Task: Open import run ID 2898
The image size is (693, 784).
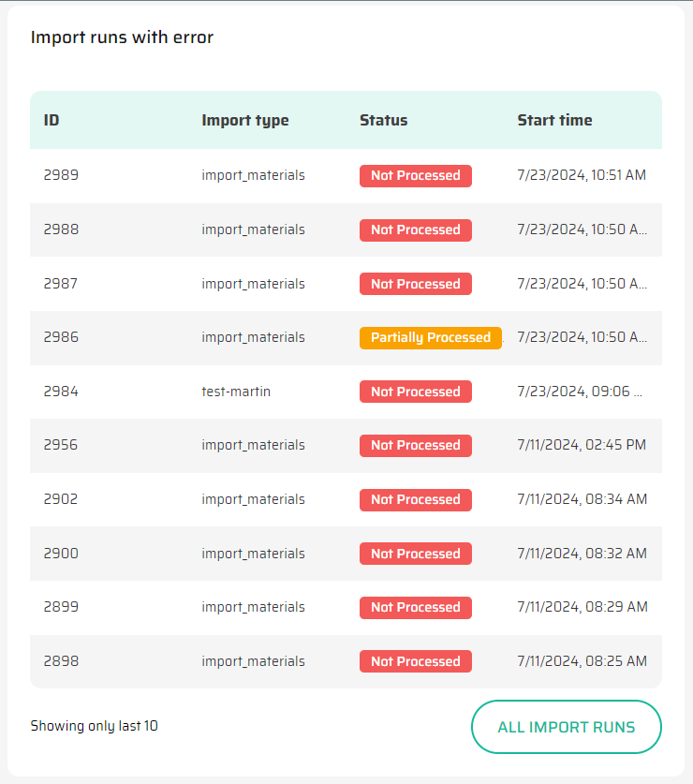Action: tap(61, 661)
